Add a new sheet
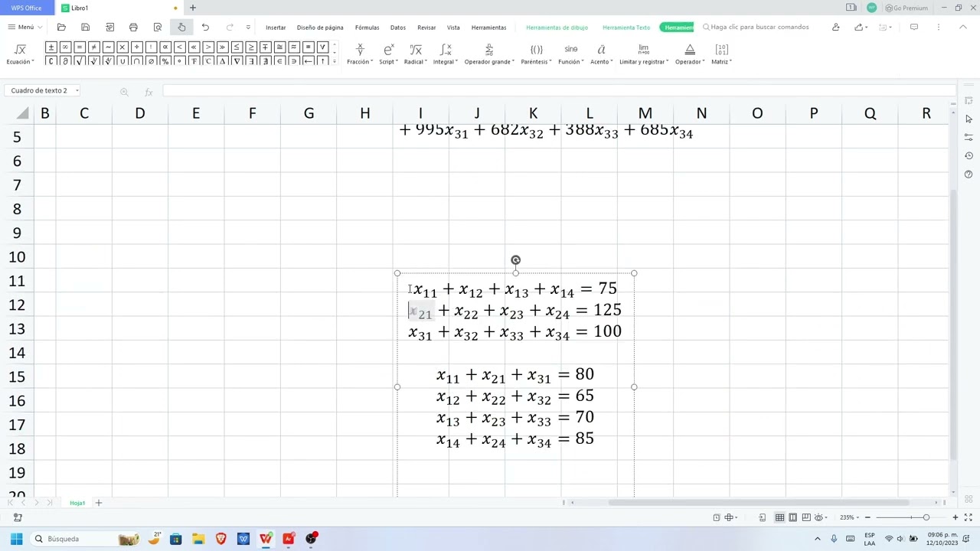980x551 pixels. pos(98,503)
